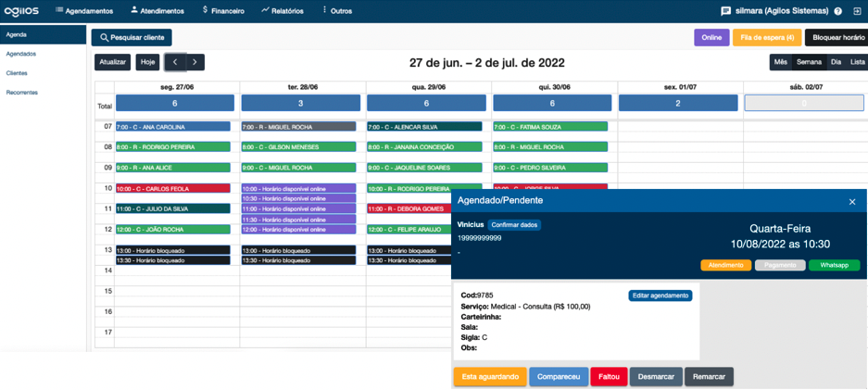Open the Financeiro menu
Image resolution: width=868 pixels, height=390 pixels.
223,11
